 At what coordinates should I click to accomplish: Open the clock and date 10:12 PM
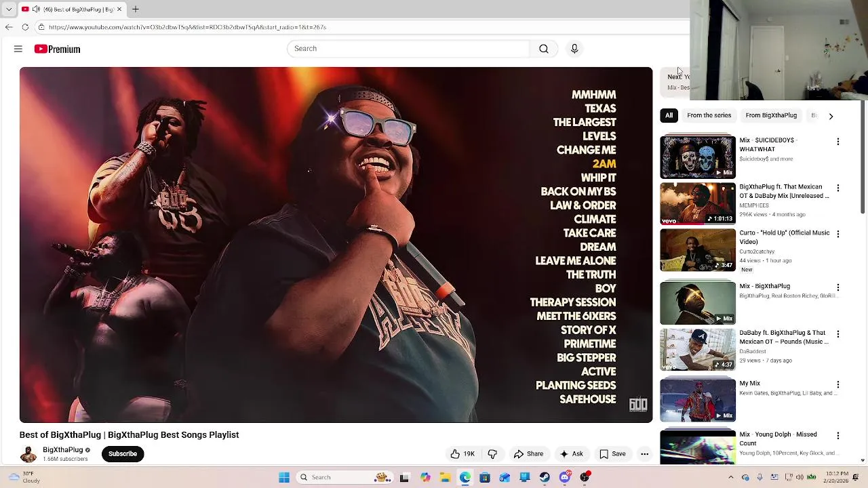pos(837,477)
